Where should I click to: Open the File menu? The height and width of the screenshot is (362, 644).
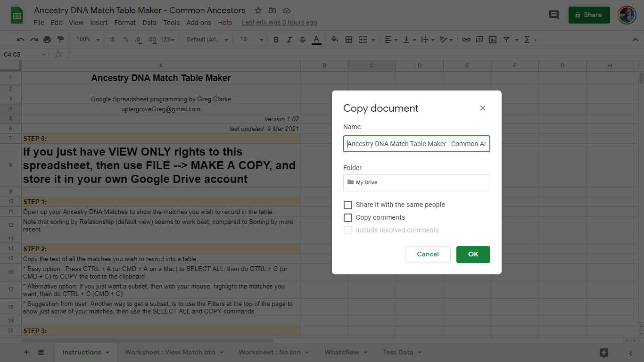pyautogui.click(x=39, y=23)
